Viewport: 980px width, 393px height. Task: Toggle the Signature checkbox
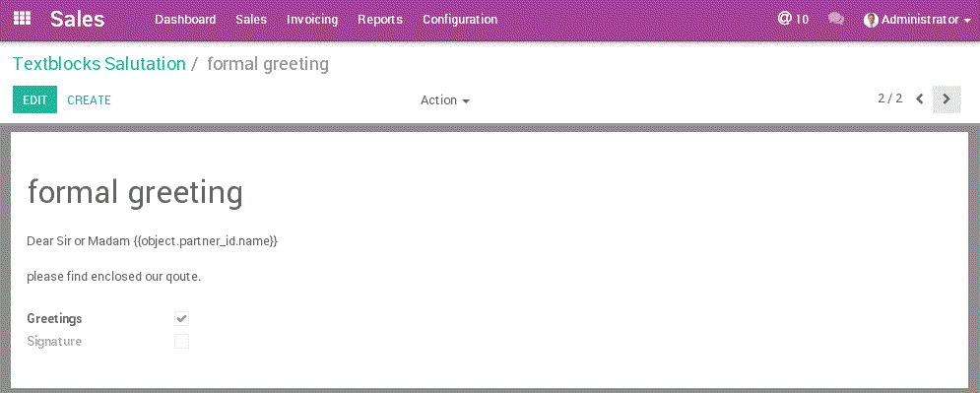181,341
